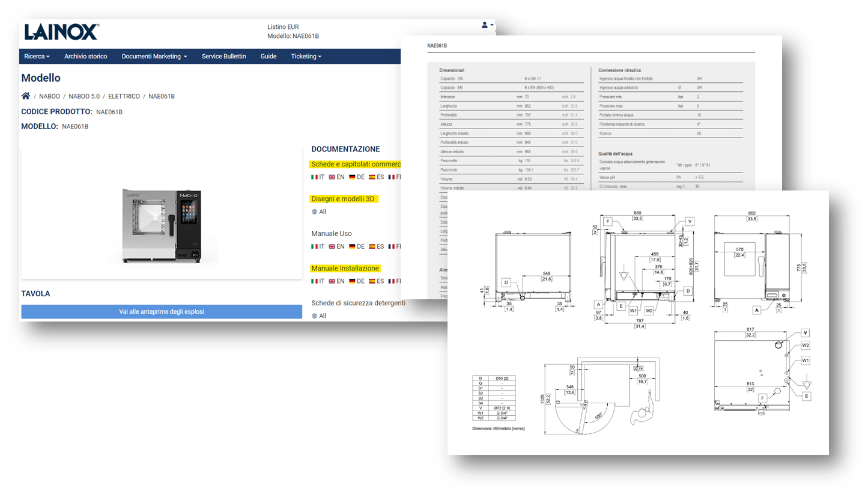Choose German flag under Manuale Installazione

[357, 281]
